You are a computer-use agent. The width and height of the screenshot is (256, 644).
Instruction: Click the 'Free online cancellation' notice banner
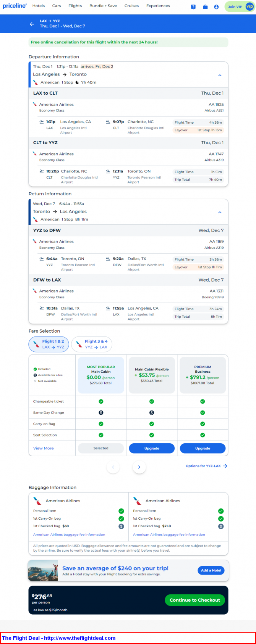point(128,42)
